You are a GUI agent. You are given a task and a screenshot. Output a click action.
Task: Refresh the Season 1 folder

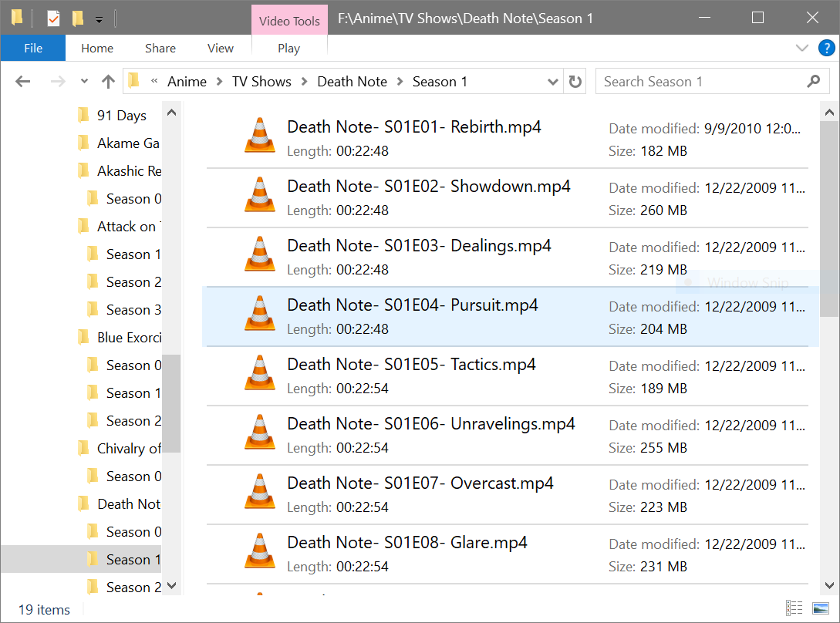575,82
